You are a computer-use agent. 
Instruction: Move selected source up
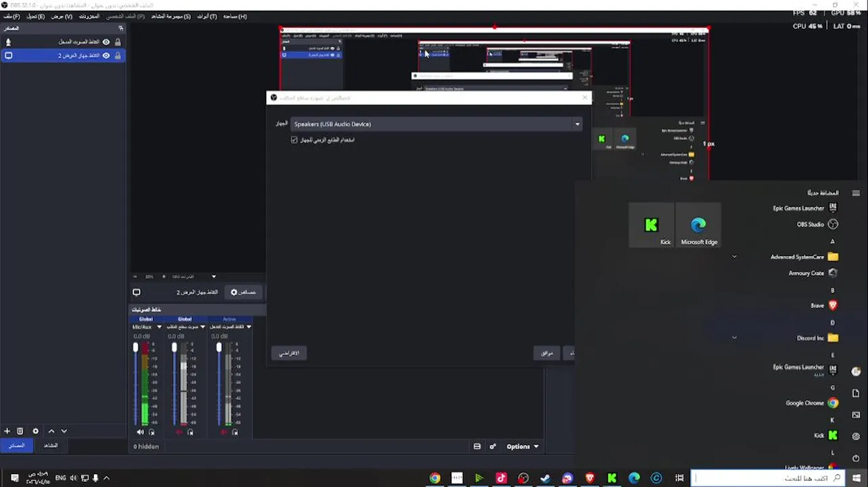51,431
